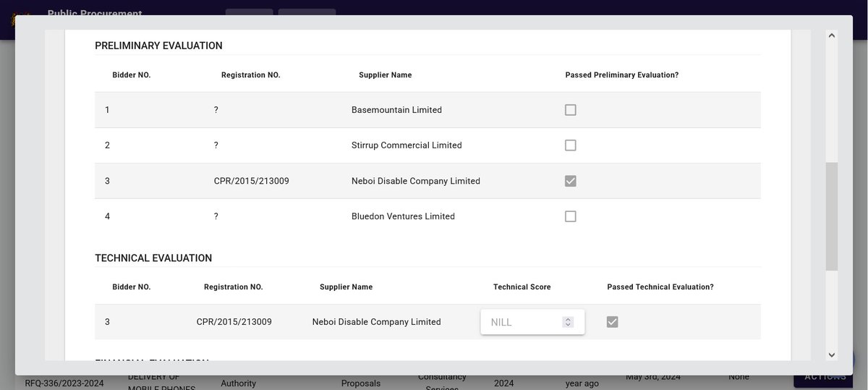Select Neboi Disable Company Limited in preliminary table
The height and width of the screenshot is (390, 868).
pos(416,181)
